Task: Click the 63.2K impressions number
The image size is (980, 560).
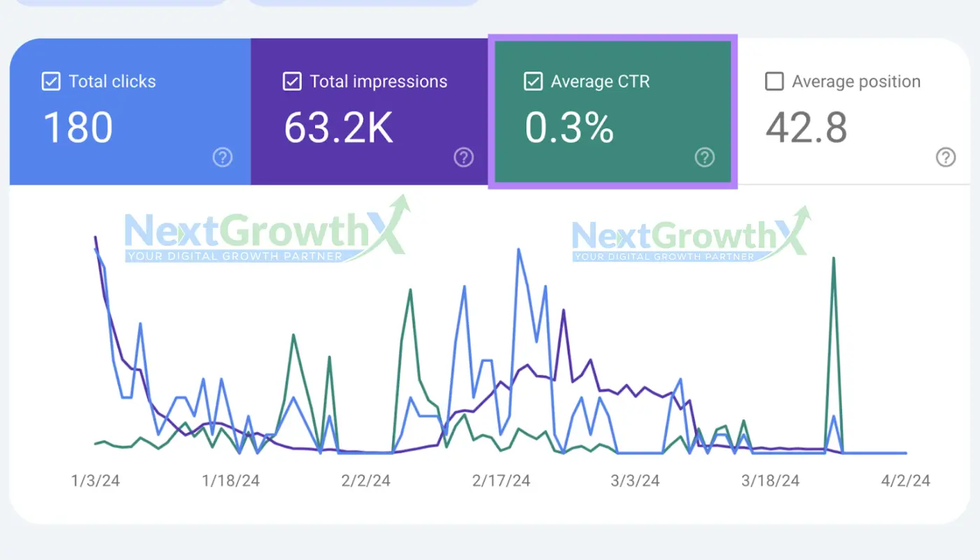Action: click(338, 128)
